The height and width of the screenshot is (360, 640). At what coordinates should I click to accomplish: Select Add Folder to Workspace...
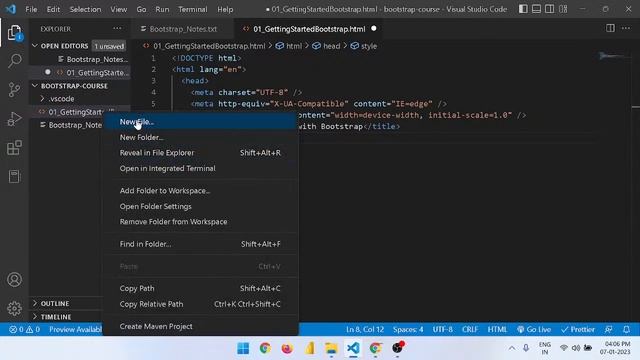click(x=200, y=191)
